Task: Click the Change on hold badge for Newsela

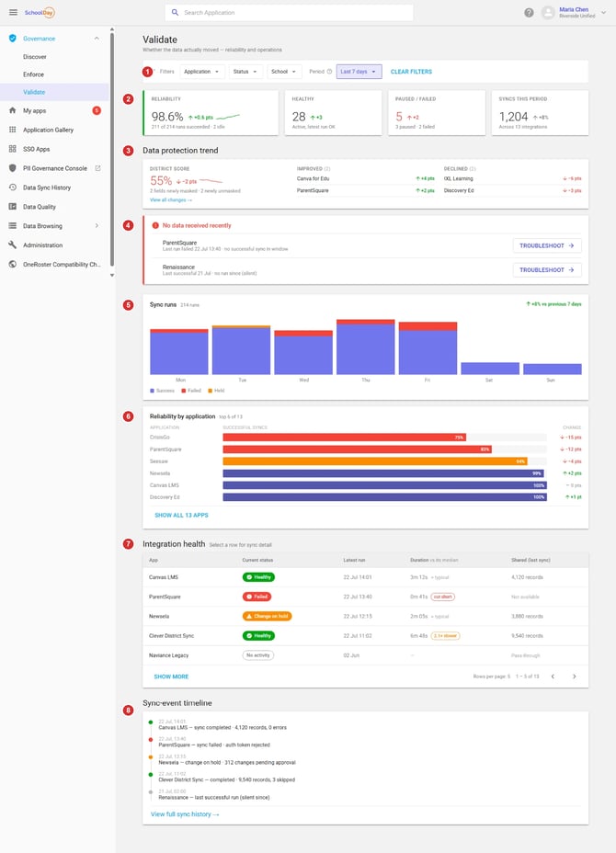Action: (x=268, y=616)
